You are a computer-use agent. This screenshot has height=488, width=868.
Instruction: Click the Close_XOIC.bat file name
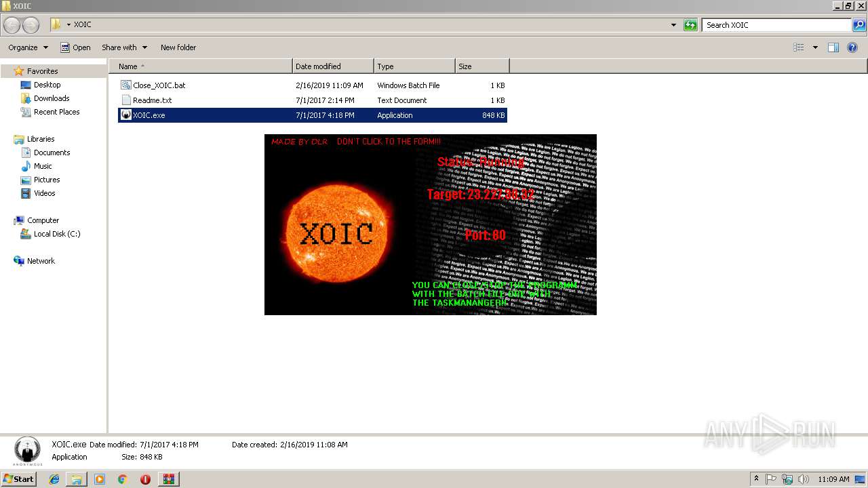pos(159,85)
